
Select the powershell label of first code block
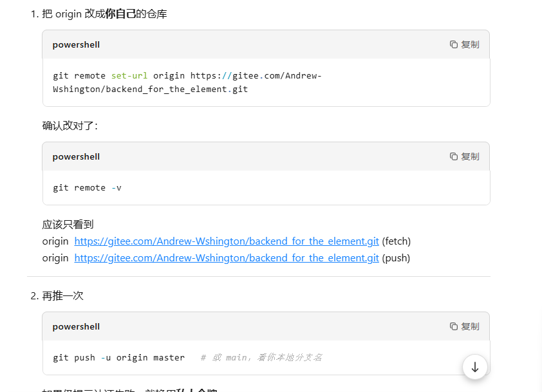click(76, 44)
